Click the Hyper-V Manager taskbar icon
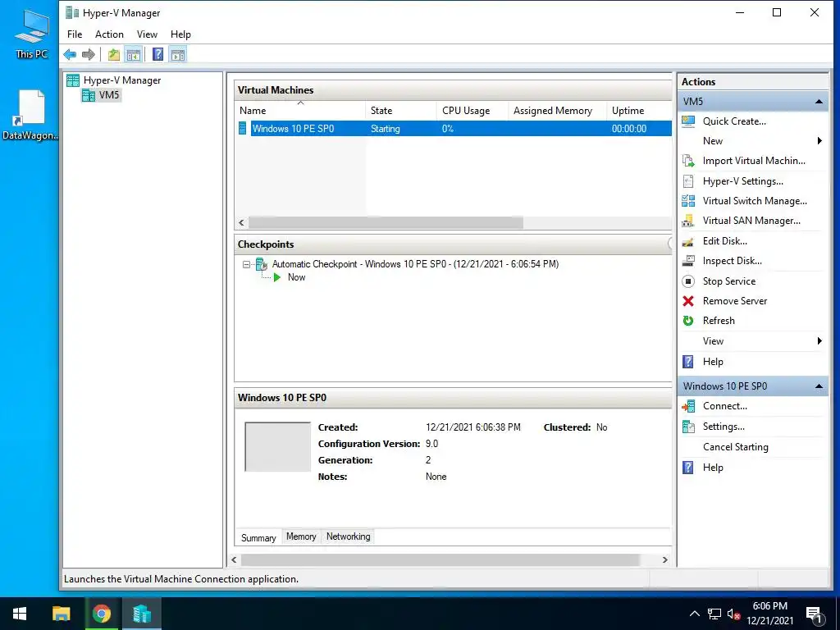This screenshot has width=840, height=630. point(141,614)
